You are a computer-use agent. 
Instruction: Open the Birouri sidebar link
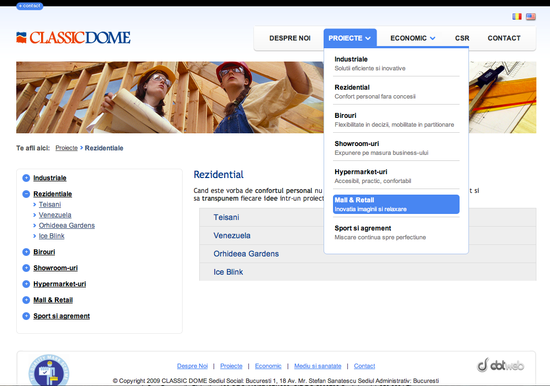[x=44, y=252]
